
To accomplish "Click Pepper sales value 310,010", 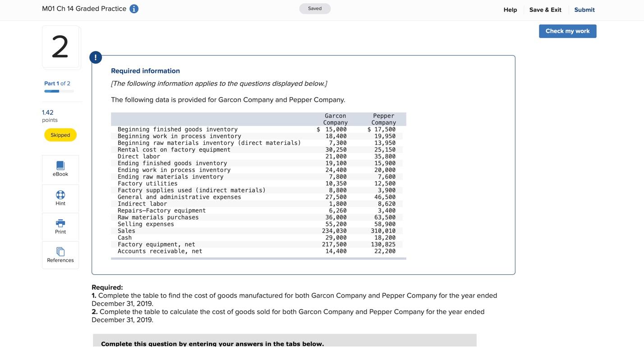I will pyautogui.click(x=383, y=231).
